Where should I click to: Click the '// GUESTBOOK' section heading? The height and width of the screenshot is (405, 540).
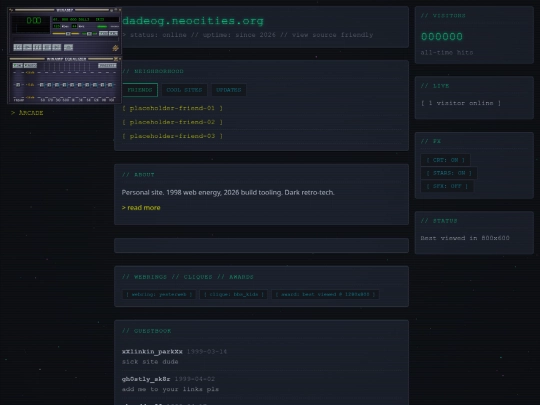[x=146, y=331]
